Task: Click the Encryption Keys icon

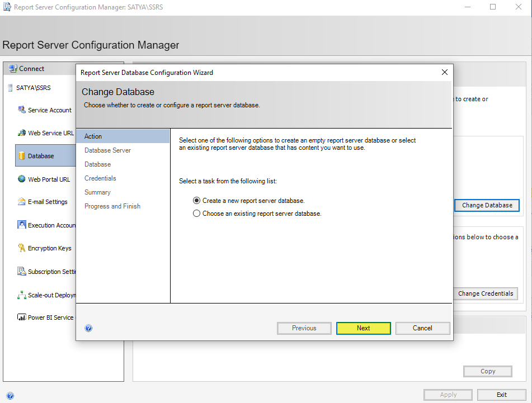Action: click(x=22, y=248)
